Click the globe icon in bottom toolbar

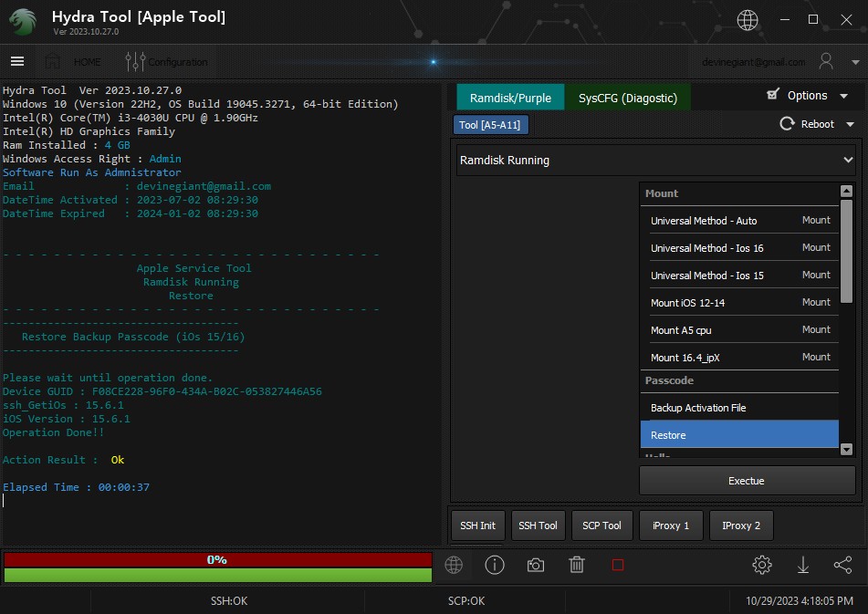(454, 566)
